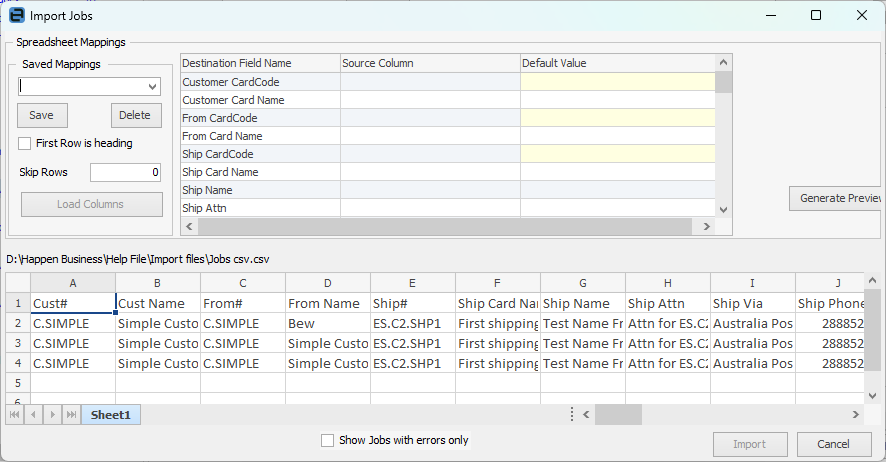Click the mappings grid horizontal scrollbar thumb
The image size is (886, 462).
(445, 226)
